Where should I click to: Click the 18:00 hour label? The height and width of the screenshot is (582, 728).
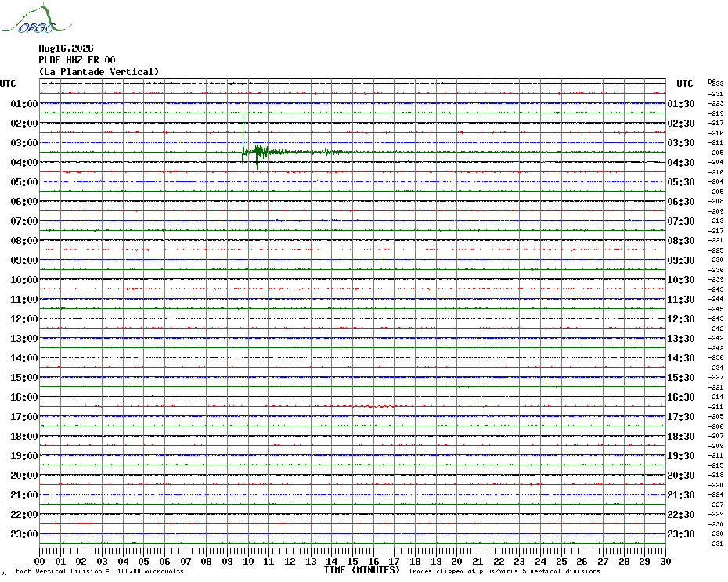click(24, 436)
